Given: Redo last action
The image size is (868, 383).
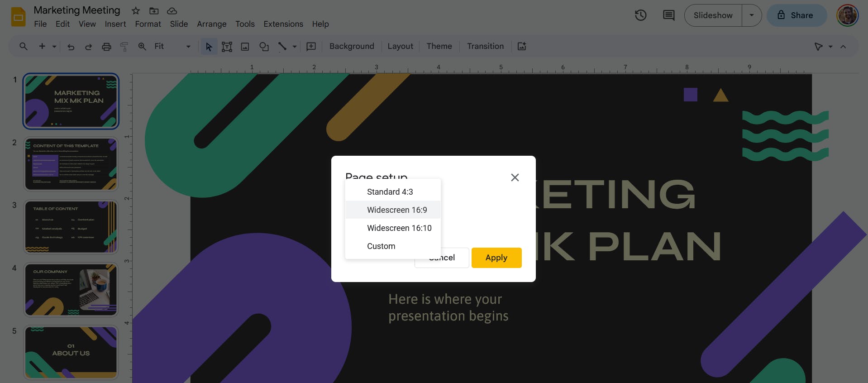Looking at the screenshot, I should (89, 46).
